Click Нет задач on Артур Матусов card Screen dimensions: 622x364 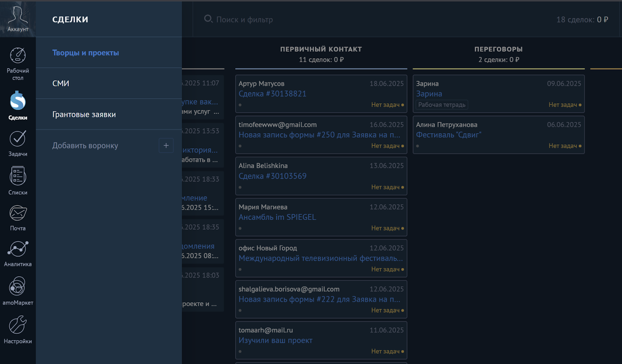pyautogui.click(x=385, y=105)
